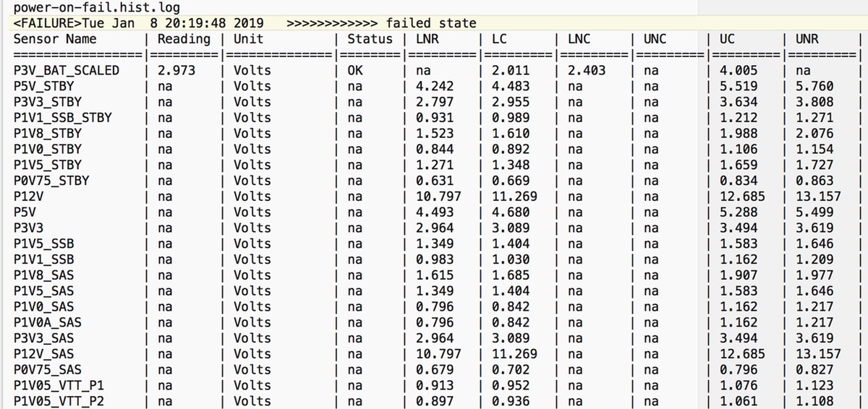Select the Sensor Name column header
Image resolution: width=868 pixels, height=409 pixels.
[x=55, y=38]
